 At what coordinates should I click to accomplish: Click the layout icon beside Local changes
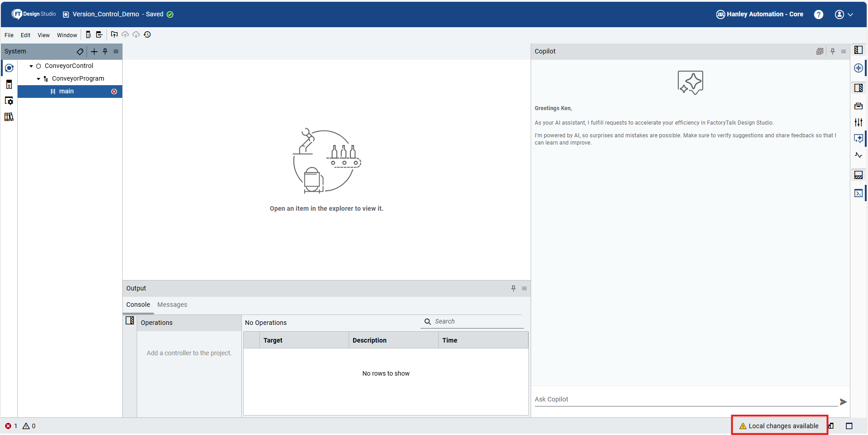[831, 426]
